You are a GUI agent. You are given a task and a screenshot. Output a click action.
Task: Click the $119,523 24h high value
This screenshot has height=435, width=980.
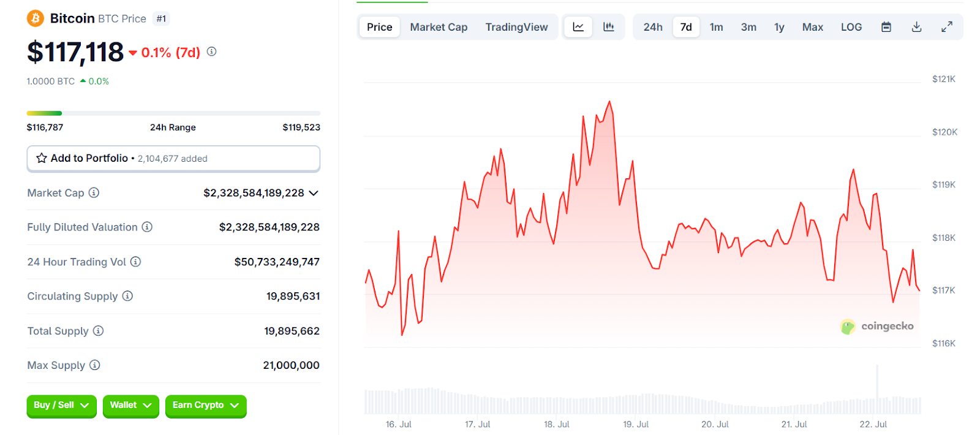(x=301, y=127)
